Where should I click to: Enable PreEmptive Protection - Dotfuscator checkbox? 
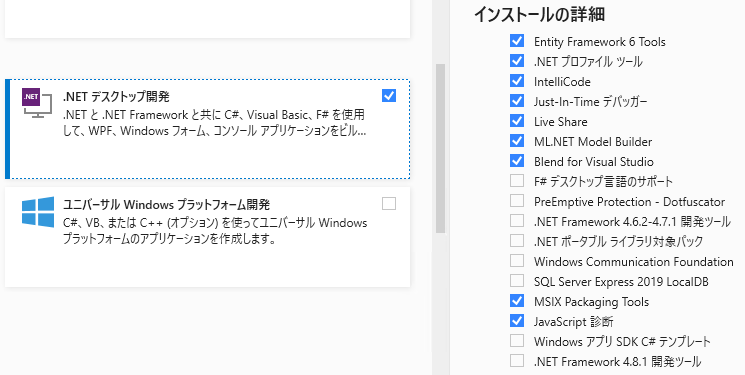517,201
